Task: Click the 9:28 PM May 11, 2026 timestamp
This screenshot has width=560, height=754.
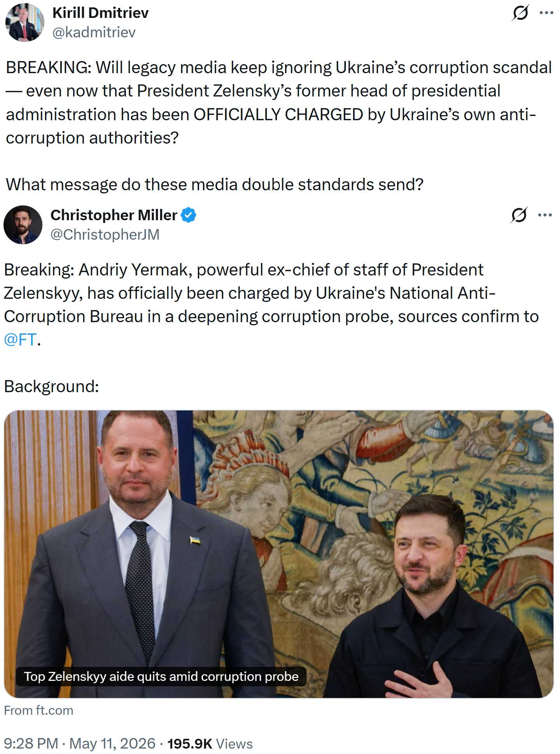Action: [80, 743]
